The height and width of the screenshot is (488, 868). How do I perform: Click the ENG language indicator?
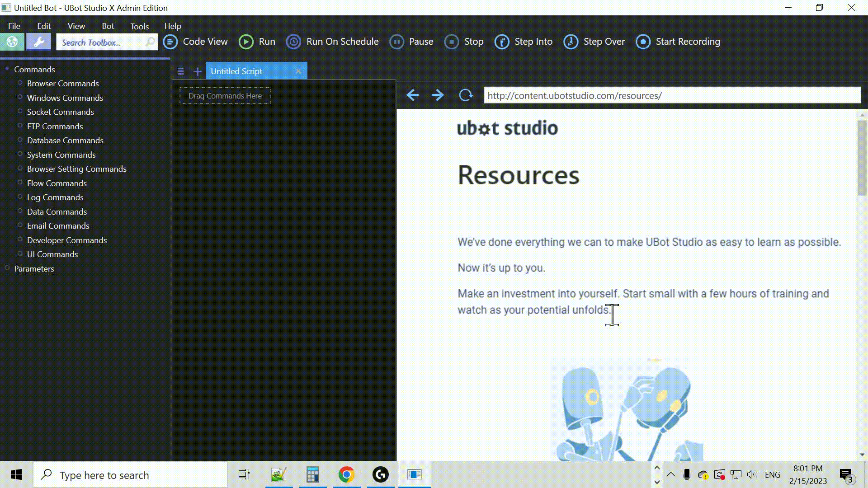(x=772, y=474)
